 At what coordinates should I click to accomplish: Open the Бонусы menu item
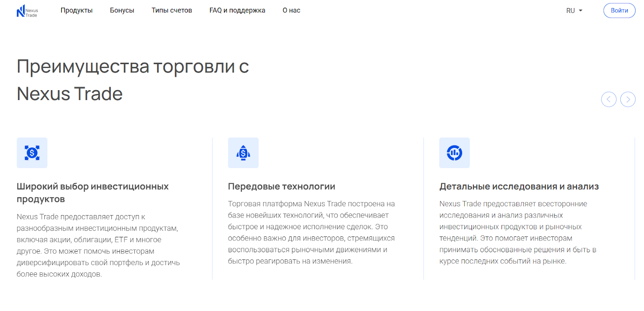pos(122,10)
